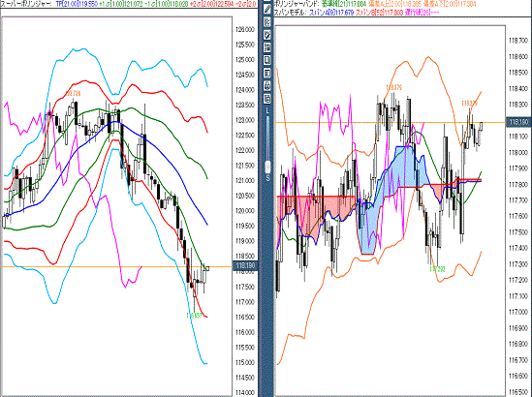Click the ボリンジャーバンド indicator title
This screenshot has height=397, width=532.
click(x=296, y=4)
